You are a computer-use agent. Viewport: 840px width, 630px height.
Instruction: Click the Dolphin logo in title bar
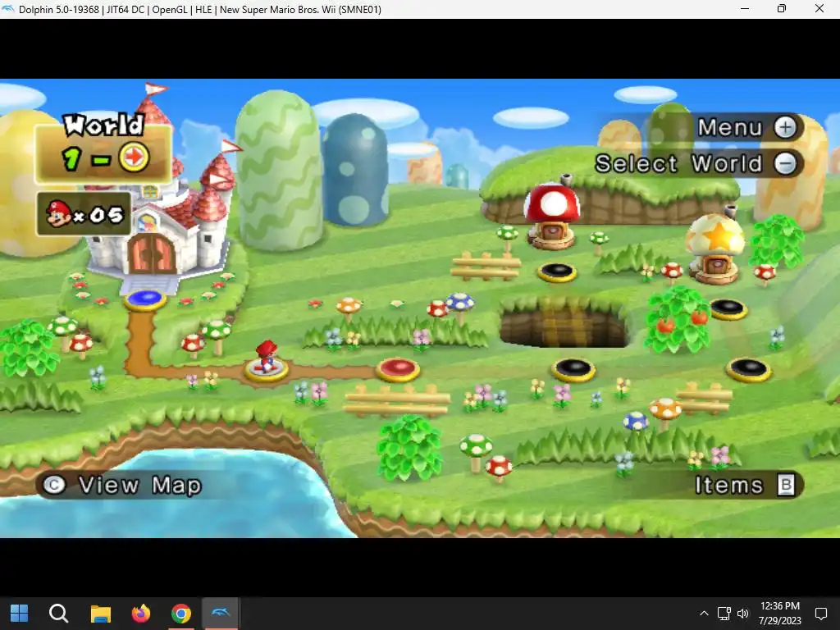pos(8,8)
